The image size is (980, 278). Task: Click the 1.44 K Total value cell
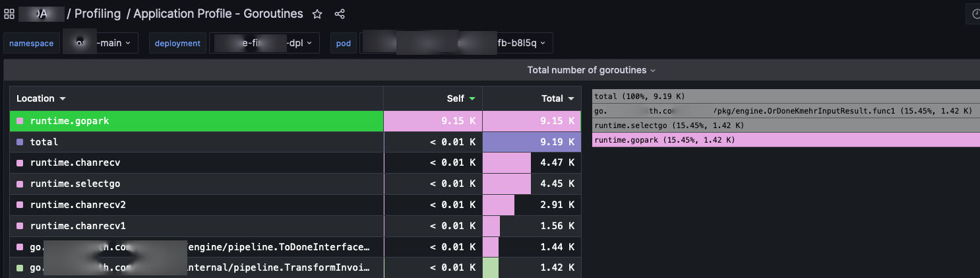(x=532, y=248)
